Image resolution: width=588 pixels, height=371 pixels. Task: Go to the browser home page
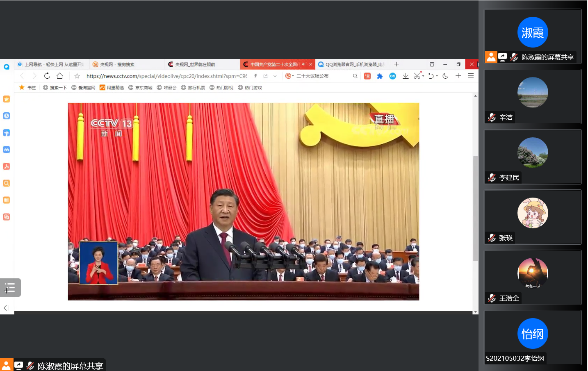(60, 76)
